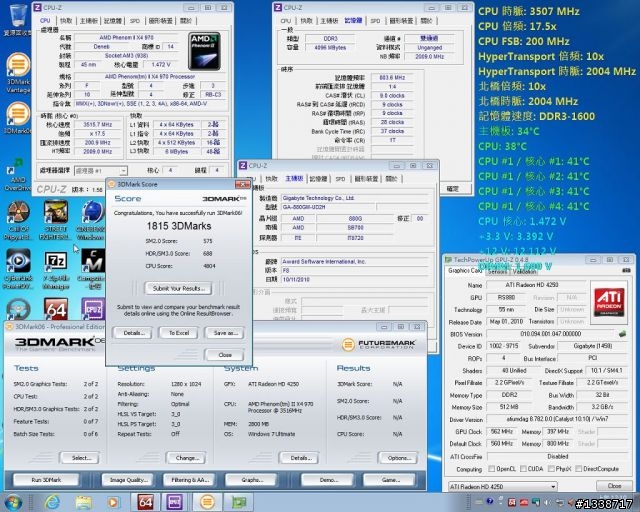Switch to CPU-Z on the taskbar

pyautogui.click(x=175, y=502)
